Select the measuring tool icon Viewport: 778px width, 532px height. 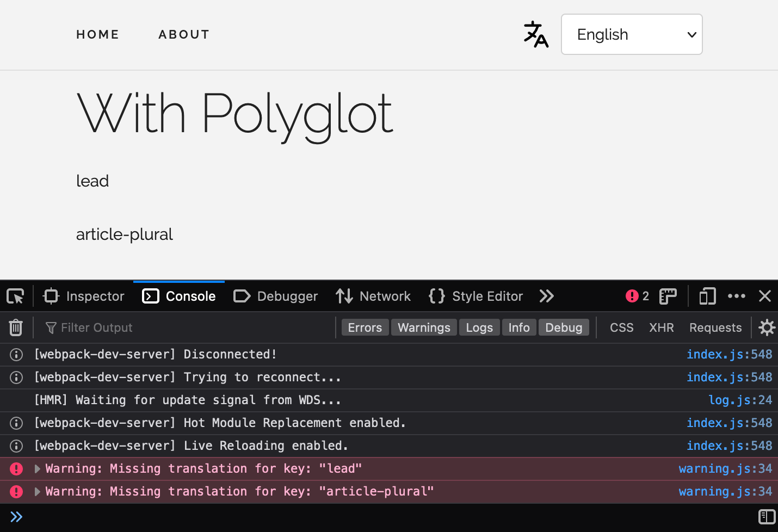(668, 296)
